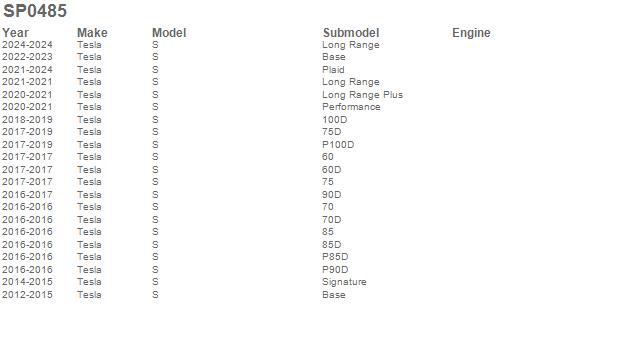Click the 2022-2023 year range
The image size is (628, 363).
pyautogui.click(x=27, y=56)
